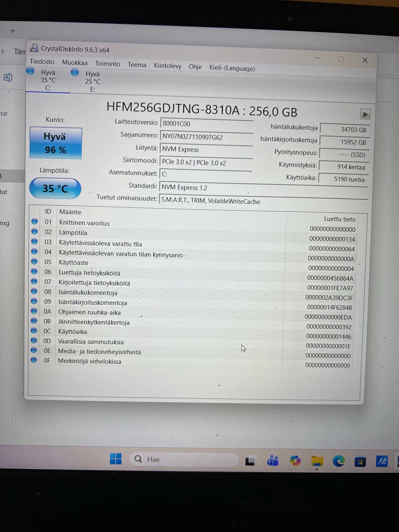Screen dimensions: 399x532
Task: Click the Isäntälukukertoja value 34703 GB
Action: pos(345,130)
